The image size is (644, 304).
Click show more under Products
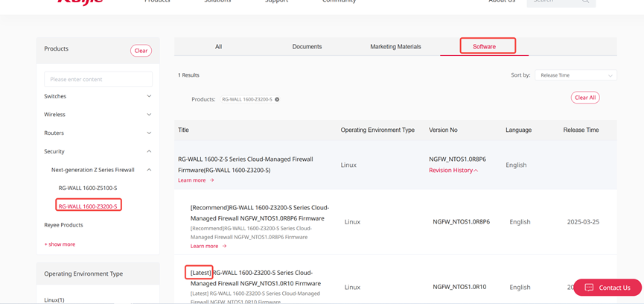point(60,244)
